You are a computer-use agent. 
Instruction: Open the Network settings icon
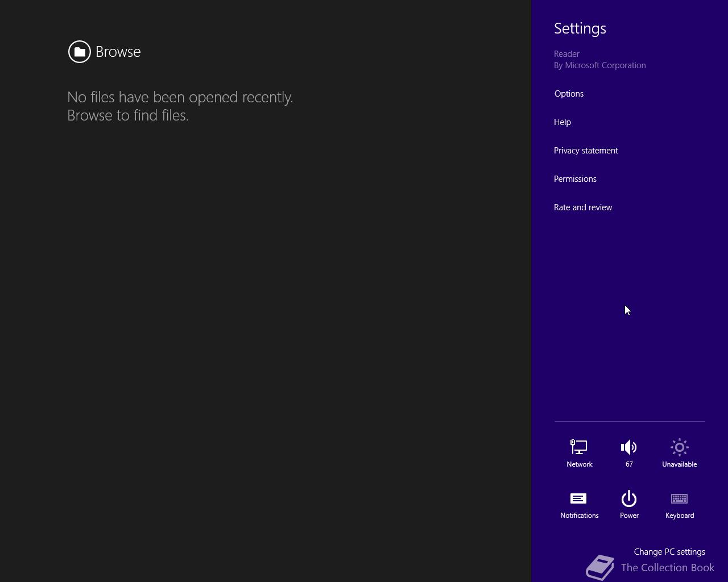pyautogui.click(x=579, y=447)
